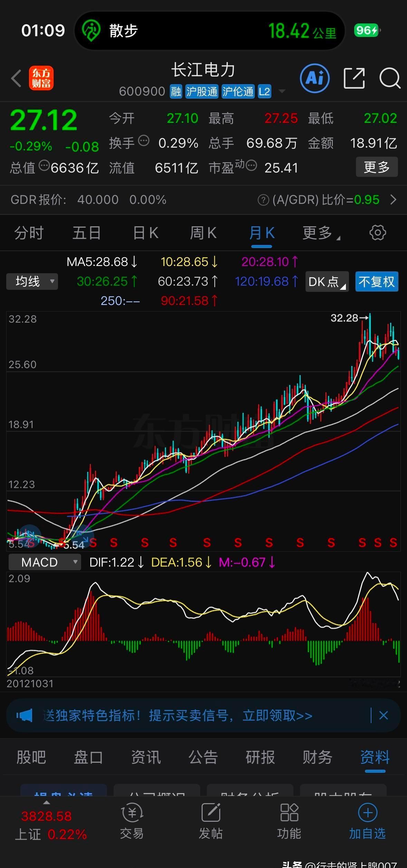
Task: Open 交易 trading icon
Action: 132,821
